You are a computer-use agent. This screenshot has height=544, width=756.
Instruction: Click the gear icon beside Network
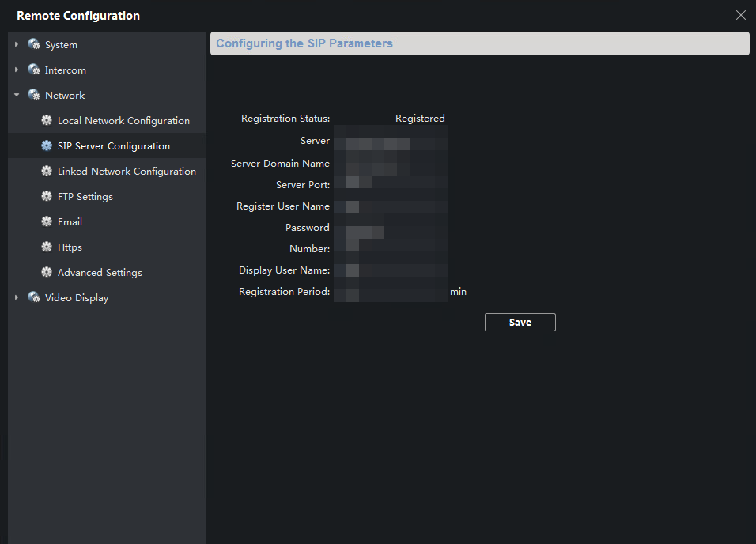coord(33,95)
